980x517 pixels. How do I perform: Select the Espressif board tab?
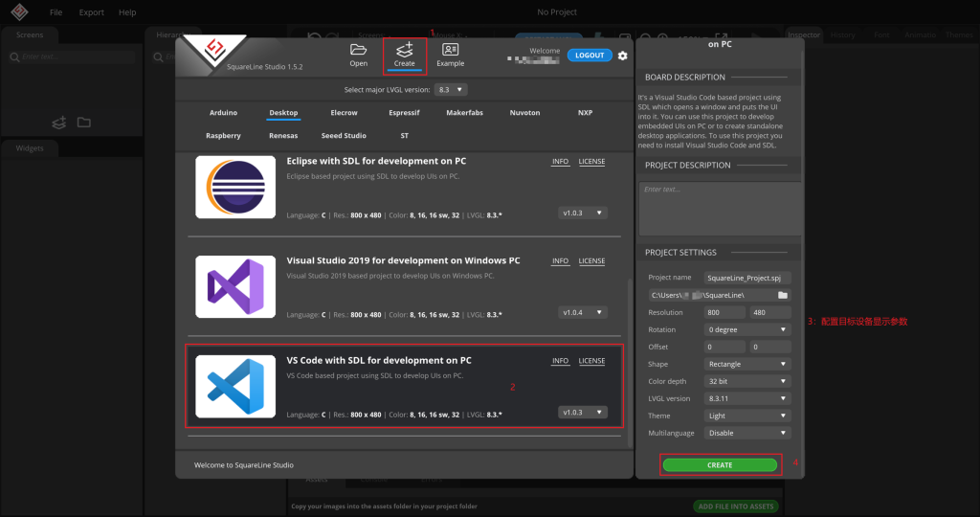pos(404,113)
